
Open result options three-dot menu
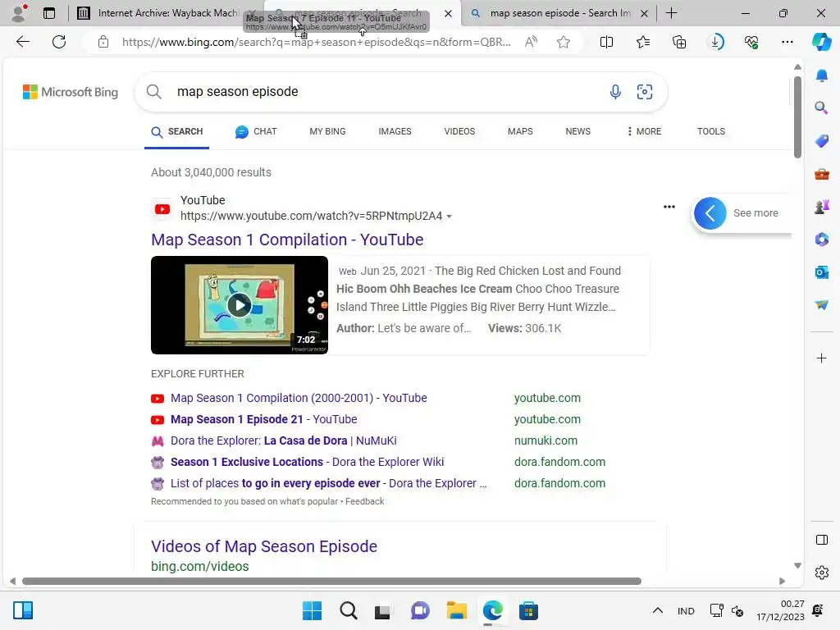(x=669, y=207)
